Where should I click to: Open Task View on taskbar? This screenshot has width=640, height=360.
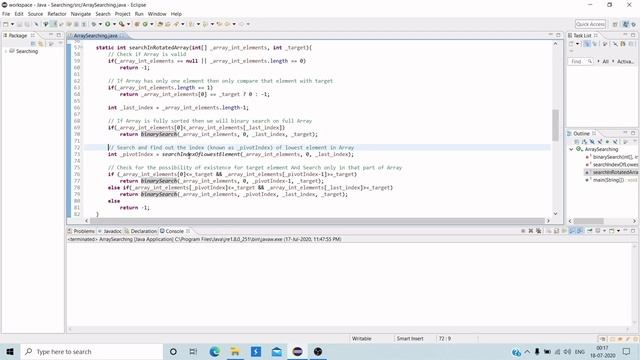[x=193, y=351]
